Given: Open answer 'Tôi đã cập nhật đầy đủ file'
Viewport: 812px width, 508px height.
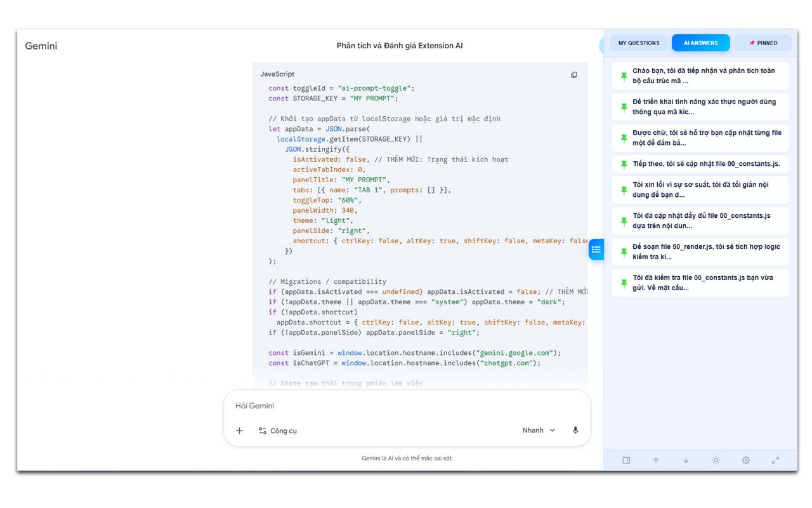Looking at the screenshot, I should click(700, 221).
